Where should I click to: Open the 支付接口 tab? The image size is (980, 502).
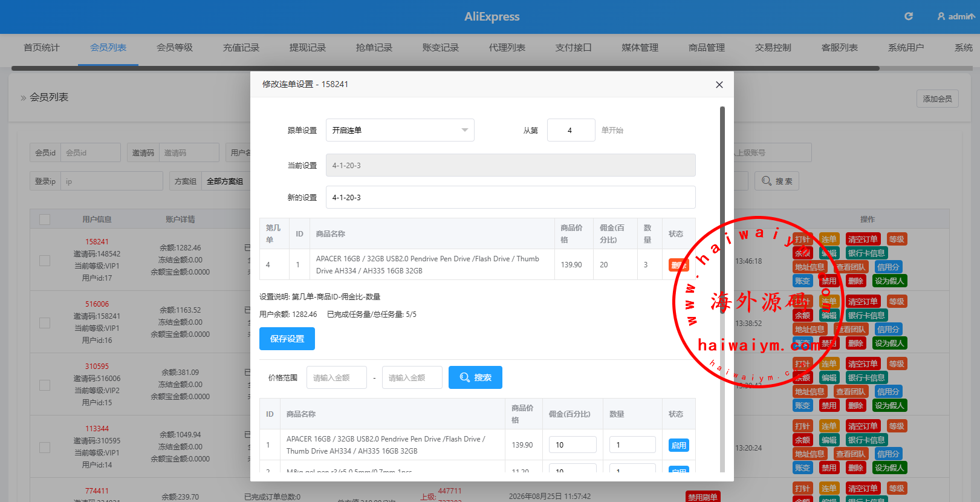pyautogui.click(x=574, y=48)
